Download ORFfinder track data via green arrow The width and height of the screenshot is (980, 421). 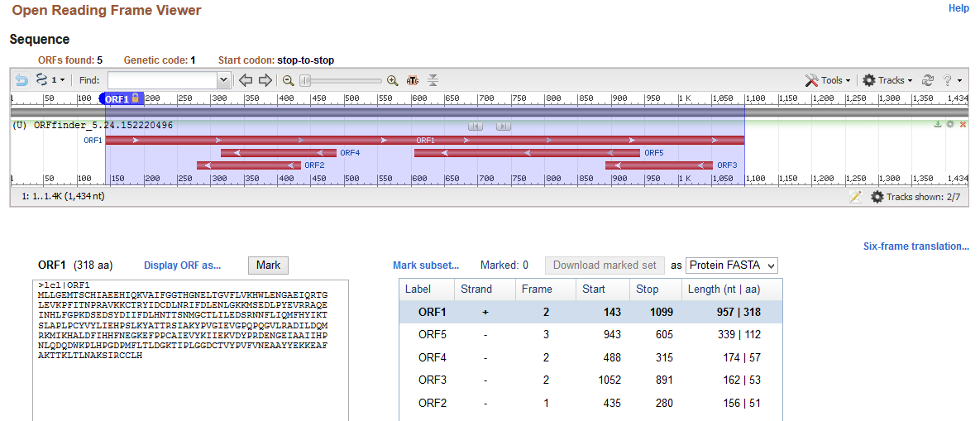[938, 125]
